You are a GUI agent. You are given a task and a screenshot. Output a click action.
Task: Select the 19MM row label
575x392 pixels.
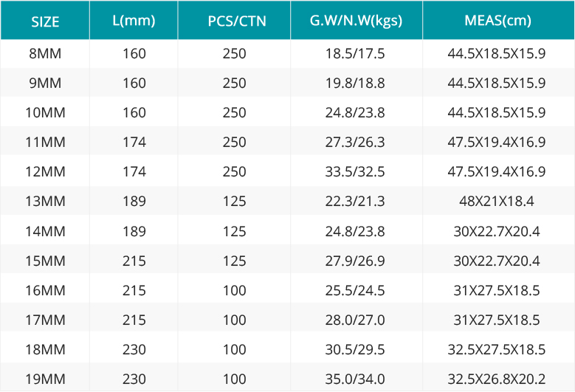(x=45, y=379)
